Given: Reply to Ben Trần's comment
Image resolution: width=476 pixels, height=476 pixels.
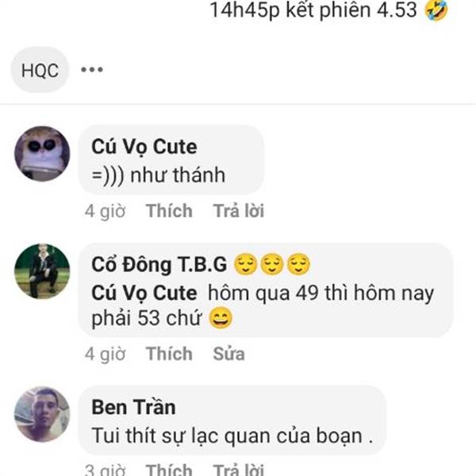Looking at the screenshot, I should [239, 470].
